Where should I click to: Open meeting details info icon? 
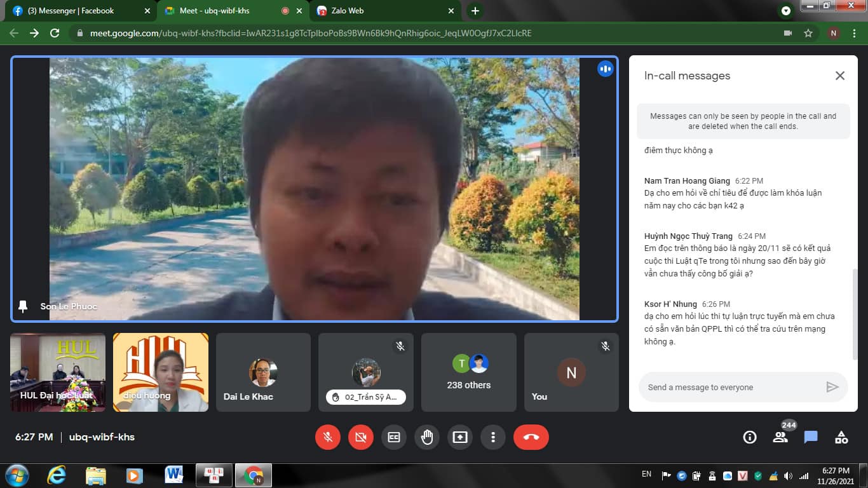pyautogui.click(x=750, y=437)
